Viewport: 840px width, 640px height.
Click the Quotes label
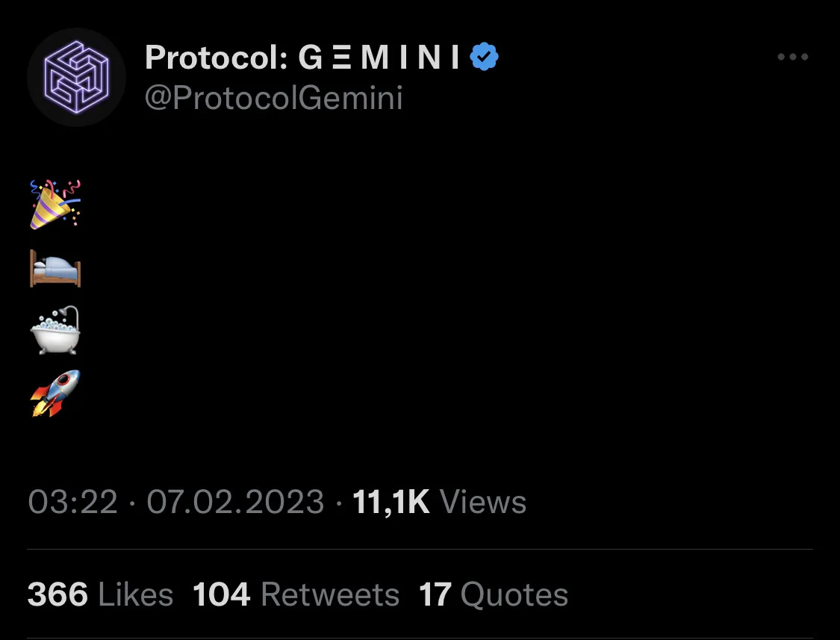point(514,594)
